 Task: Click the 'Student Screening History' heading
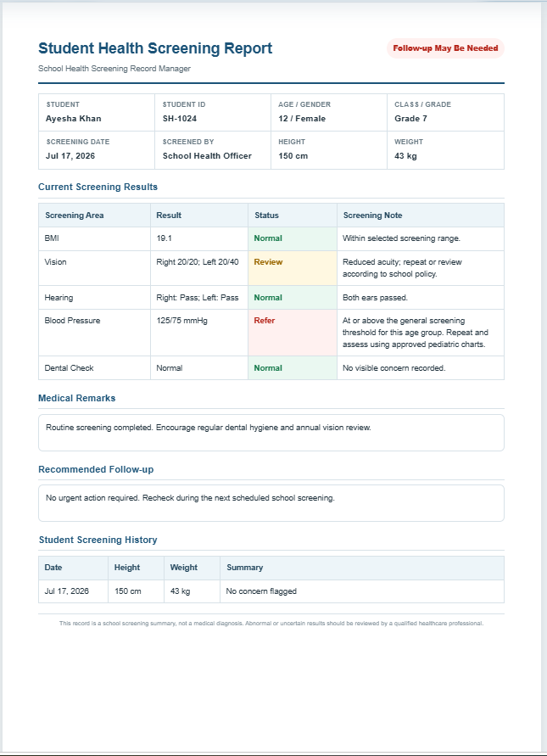pyautogui.click(x=98, y=540)
